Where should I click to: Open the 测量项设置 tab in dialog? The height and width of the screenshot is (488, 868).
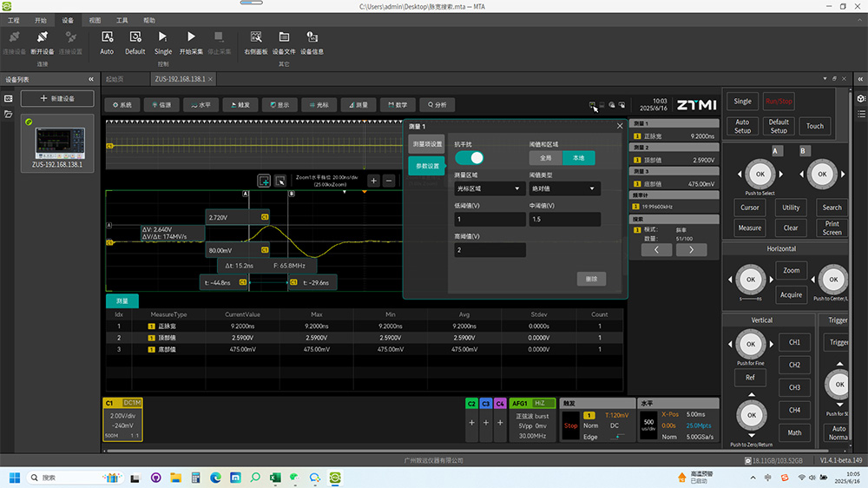tap(426, 143)
